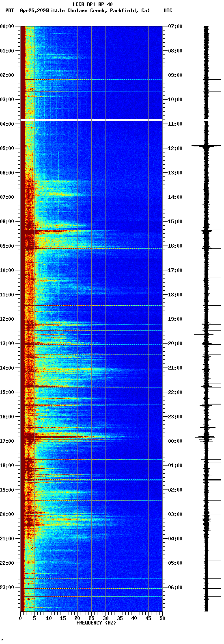Click the "06:00" label on the PDT axis

coord(7,173)
